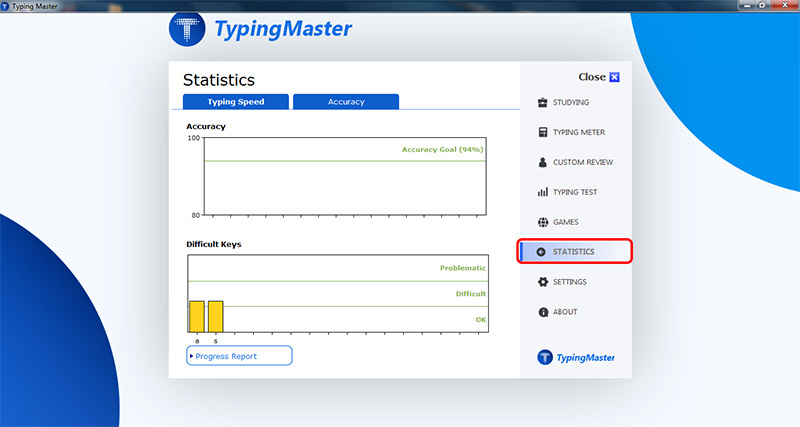Click the small TypingMaster logo in sidebar
Viewport: 800px width, 427px height.
click(x=576, y=358)
